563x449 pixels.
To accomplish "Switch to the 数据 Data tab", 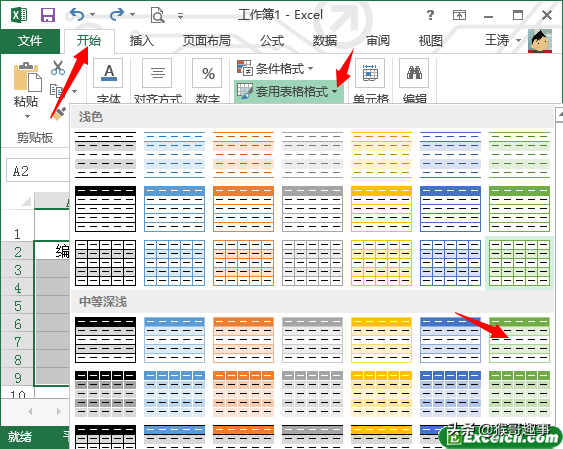I will click(x=325, y=41).
